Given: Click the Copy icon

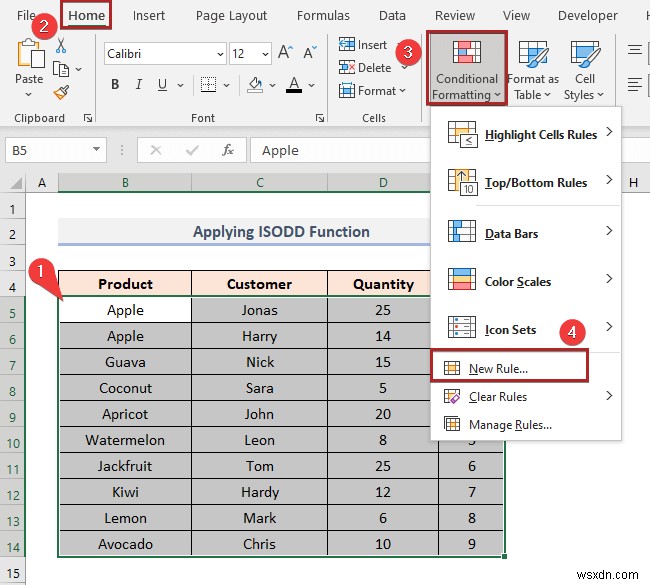Looking at the screenshot, I should click(x=61, y=69).
